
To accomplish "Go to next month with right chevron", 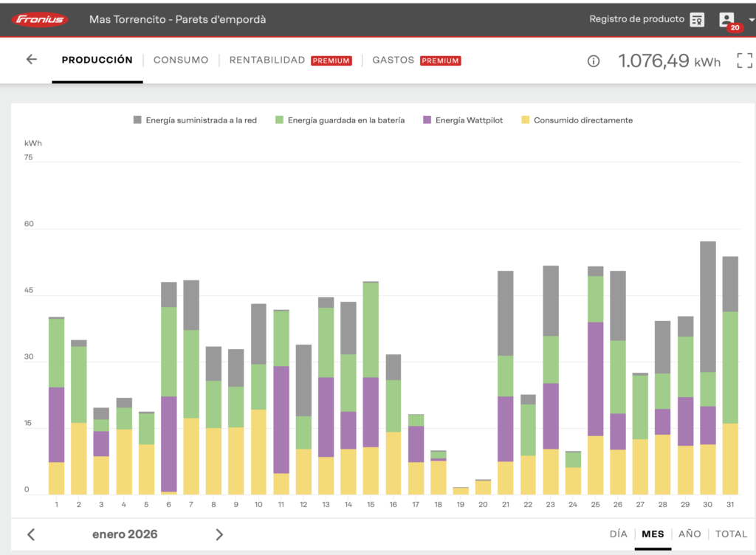I will (x=219, y=534).
